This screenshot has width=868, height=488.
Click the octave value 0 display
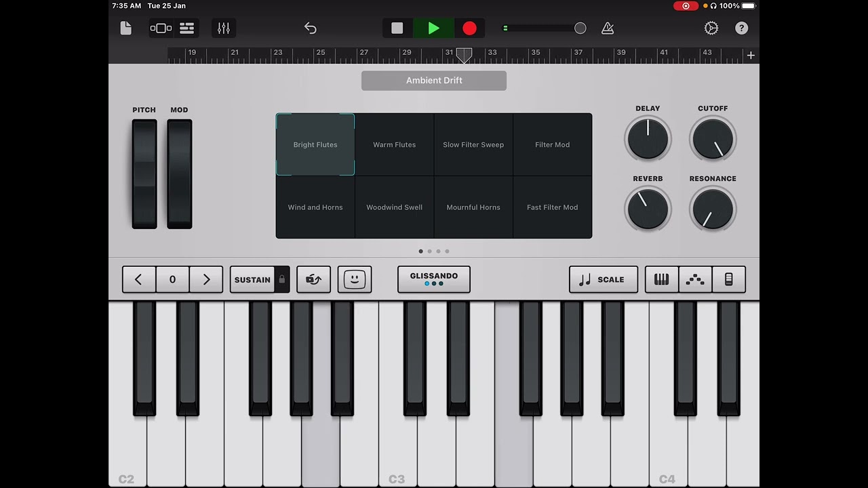tap(172, 279)
